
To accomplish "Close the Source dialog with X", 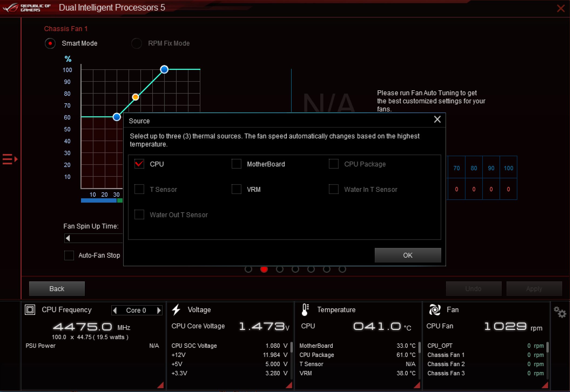I will (x=437, y=120).
